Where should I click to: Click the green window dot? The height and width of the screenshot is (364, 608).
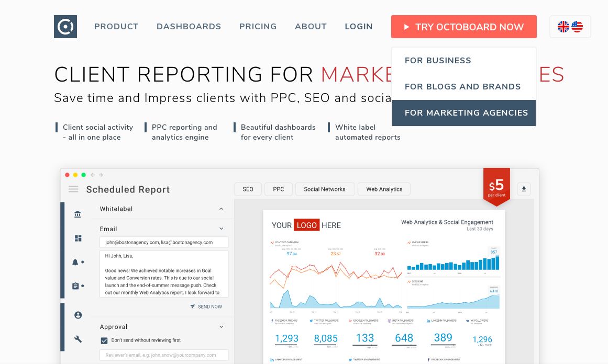[83, 175]
